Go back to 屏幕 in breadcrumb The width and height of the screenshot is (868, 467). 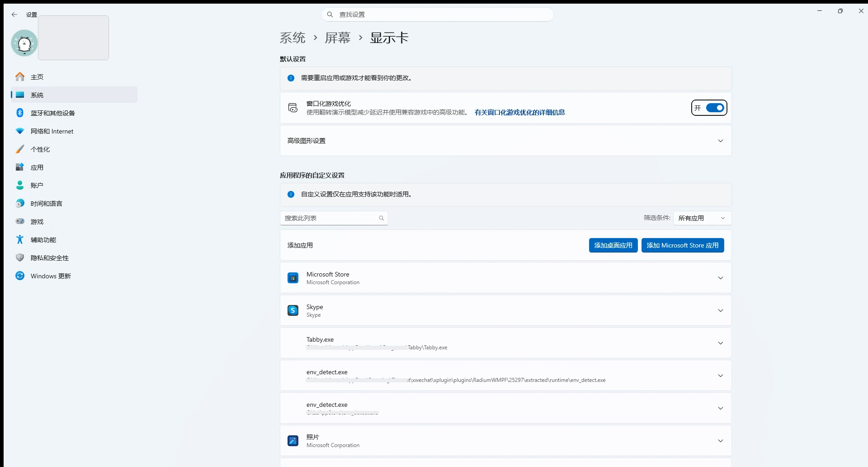[x=338, y=38]
